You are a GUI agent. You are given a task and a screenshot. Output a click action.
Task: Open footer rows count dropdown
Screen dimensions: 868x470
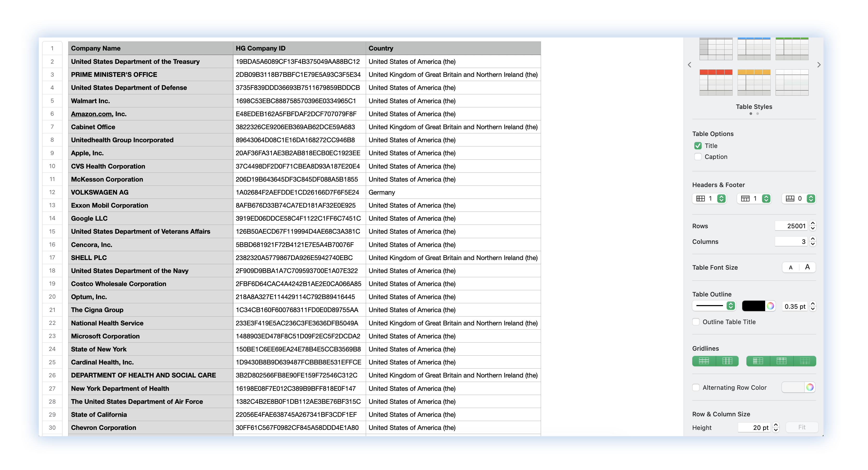811,199
